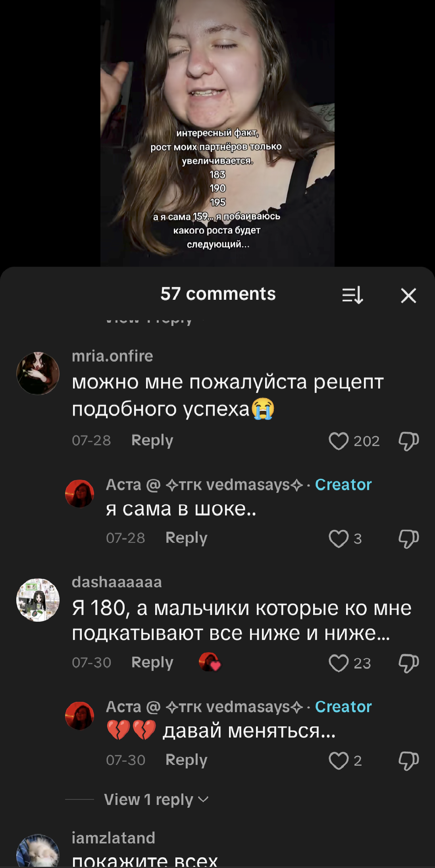
Task: Open mria.onfire's profile avatar
Action: [x=38, y=373]
